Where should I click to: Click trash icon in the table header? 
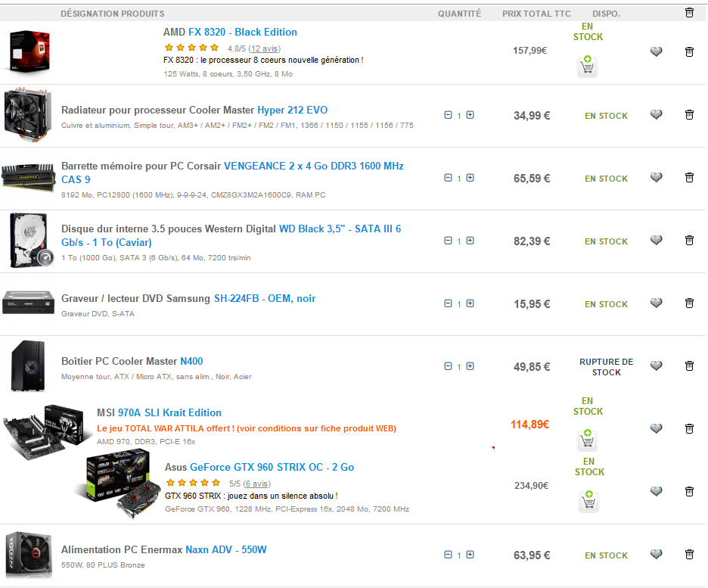(689, 13)
